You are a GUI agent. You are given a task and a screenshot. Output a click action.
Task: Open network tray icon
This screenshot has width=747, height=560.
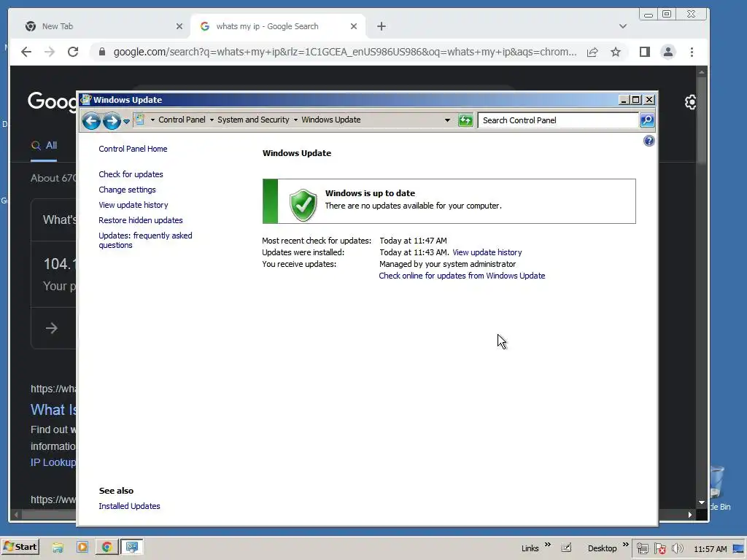pyautogui.click(x=642, y=549)
